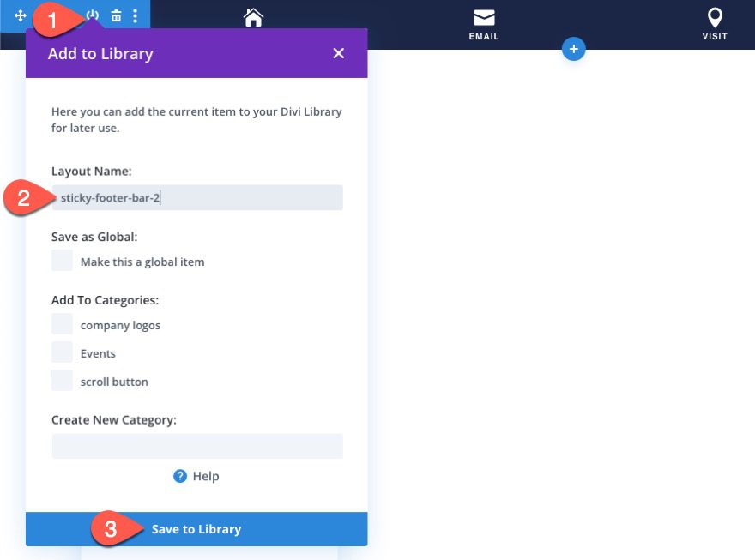Click the save-to-library icon near marker 1
The width and height of the screenshot is (755, 560).
[93, 15]
